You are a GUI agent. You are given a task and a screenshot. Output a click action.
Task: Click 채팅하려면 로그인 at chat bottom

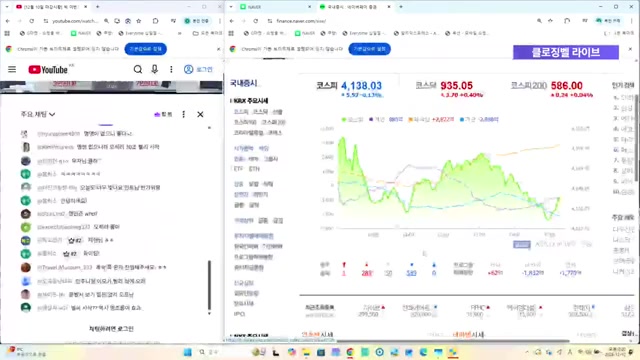(111, 329)
